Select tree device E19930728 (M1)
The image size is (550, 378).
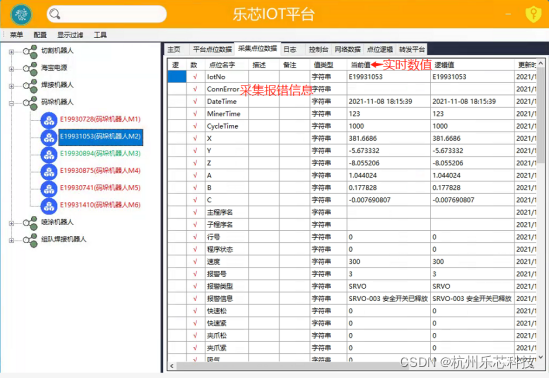coord(100,120)
